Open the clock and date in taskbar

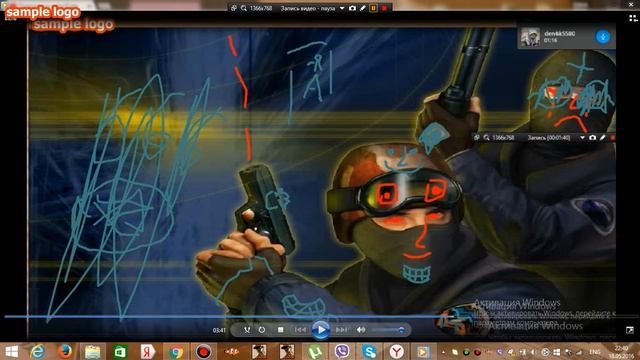(x=622, y=352)
